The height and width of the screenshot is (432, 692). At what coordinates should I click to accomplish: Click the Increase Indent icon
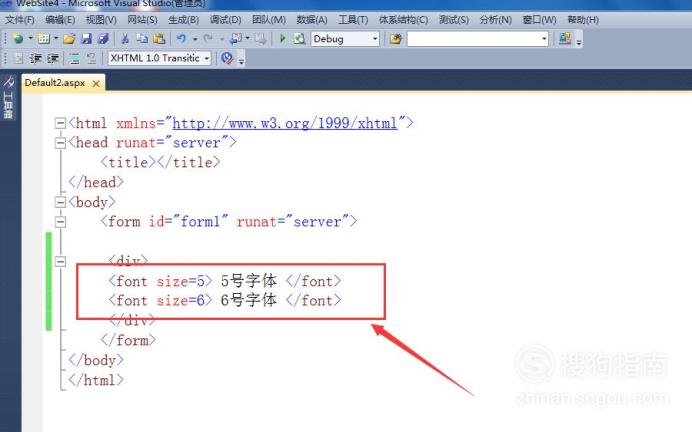click(x=53, y=58)
